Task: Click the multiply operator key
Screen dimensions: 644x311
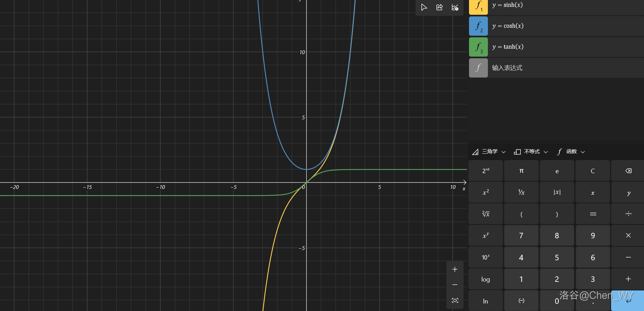Action: tap(628, 236)
